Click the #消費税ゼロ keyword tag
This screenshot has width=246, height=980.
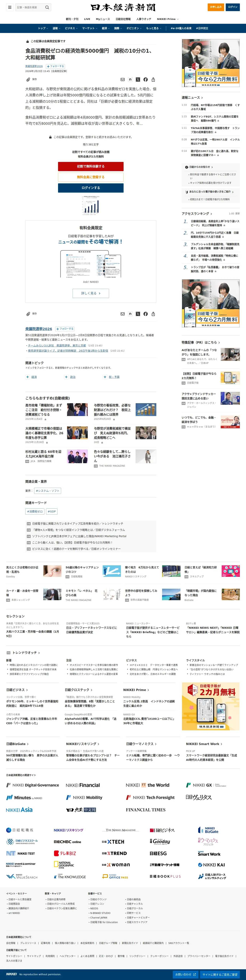[35, 512]
